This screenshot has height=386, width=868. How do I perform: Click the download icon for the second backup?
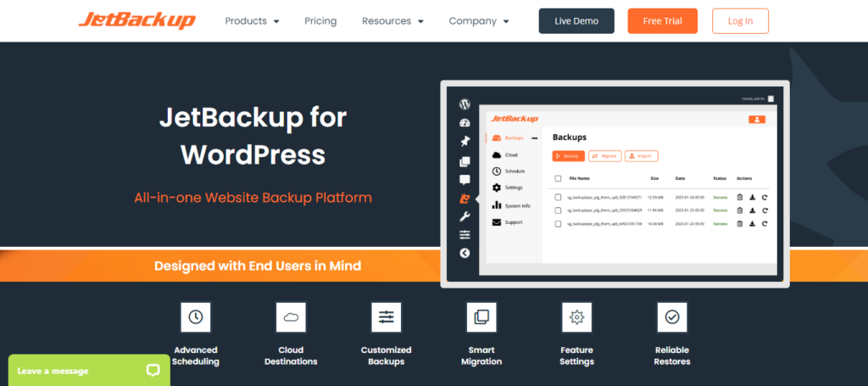click(752, 210)
